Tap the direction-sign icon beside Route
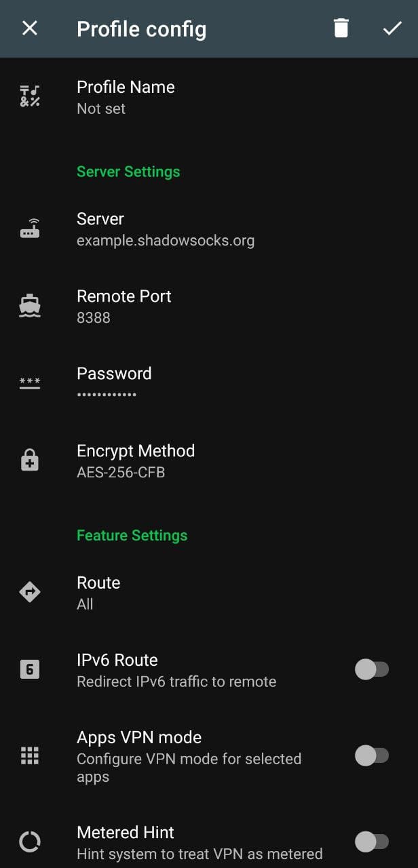This screenshot has width=418, height=868. click(x=30, y=593)
